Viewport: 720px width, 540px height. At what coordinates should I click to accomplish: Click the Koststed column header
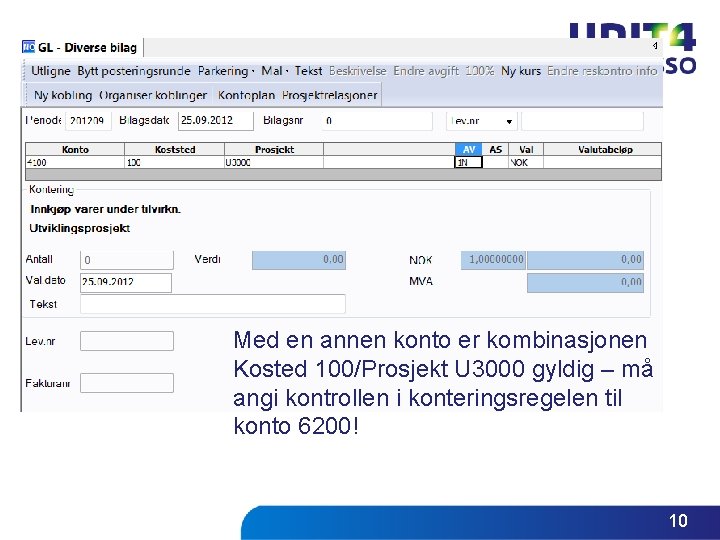pos(174,150)
